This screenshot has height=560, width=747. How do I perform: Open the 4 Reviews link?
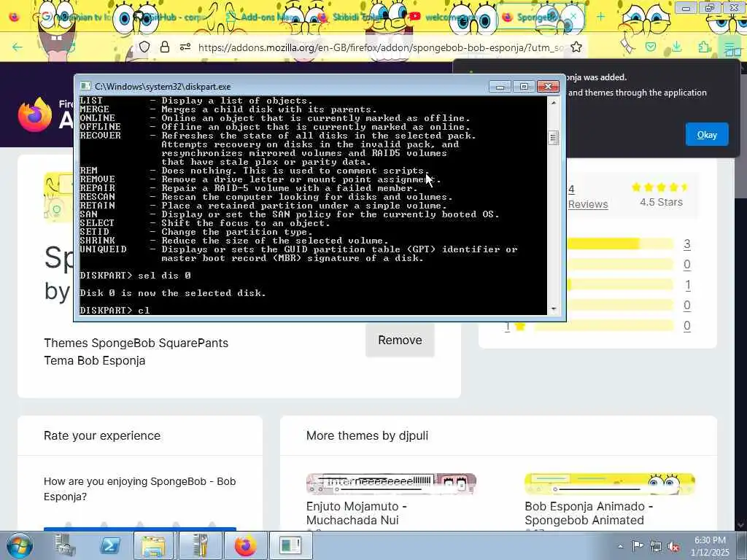click(x=588, y=197)
